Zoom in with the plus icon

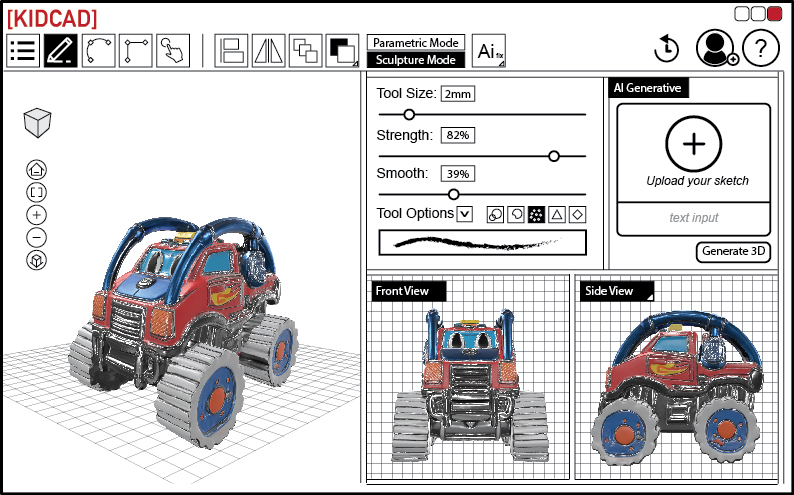click(36, 215)
